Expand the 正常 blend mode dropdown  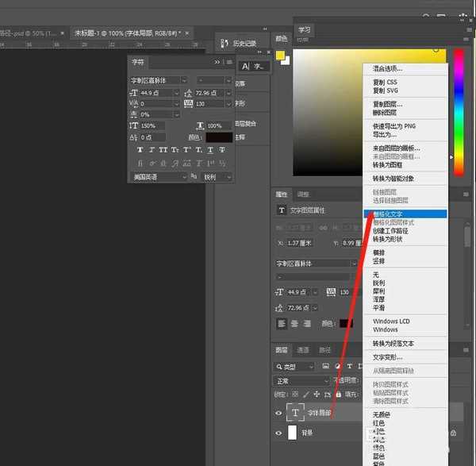[x=301, y=381]
